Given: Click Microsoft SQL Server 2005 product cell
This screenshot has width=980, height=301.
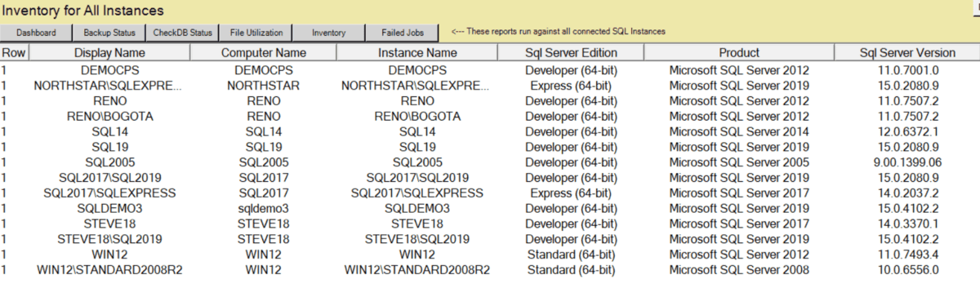Looking at the screenshot, I should tap(739, 162).
